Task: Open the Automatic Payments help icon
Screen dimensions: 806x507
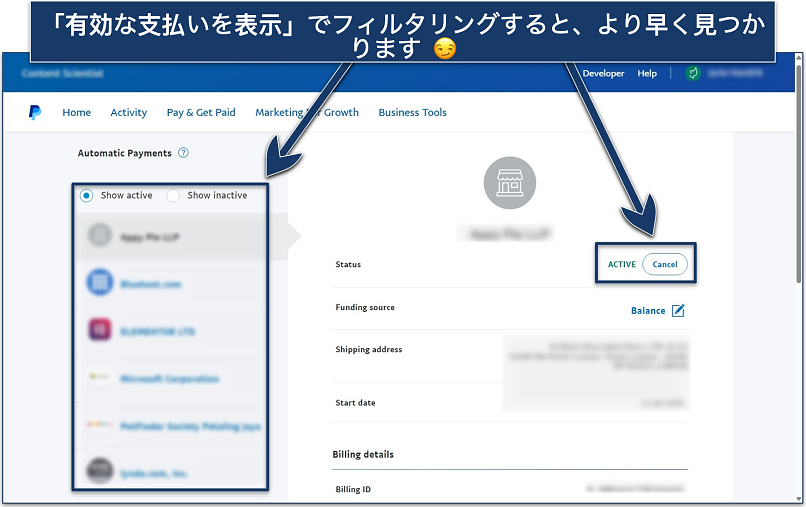Action: (x=183, y=153)
